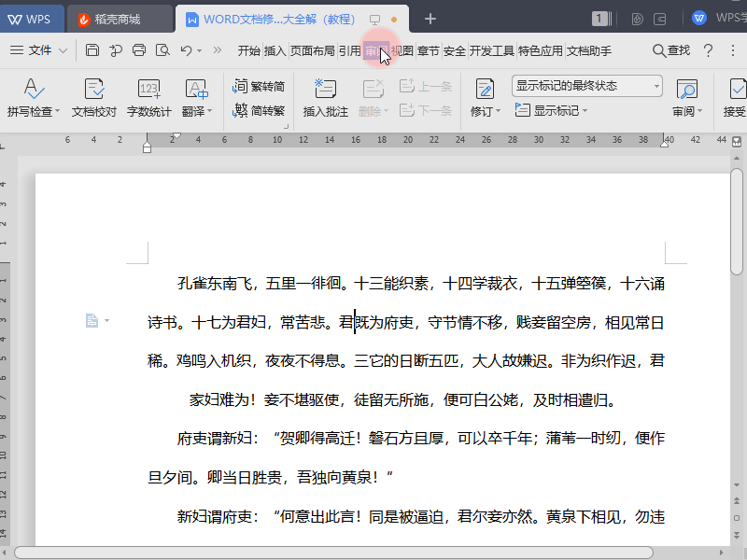Image resolution: width=747 pixels, height=560 pixels.
Task: Click the Export to PDF icon
Action: pyautogui.click(x=115, y=50)
